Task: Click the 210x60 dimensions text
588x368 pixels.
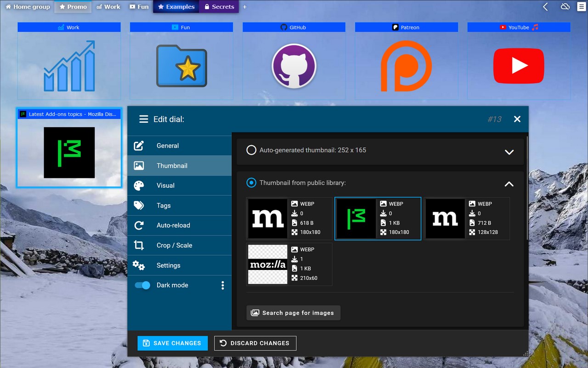Action: 309,278
